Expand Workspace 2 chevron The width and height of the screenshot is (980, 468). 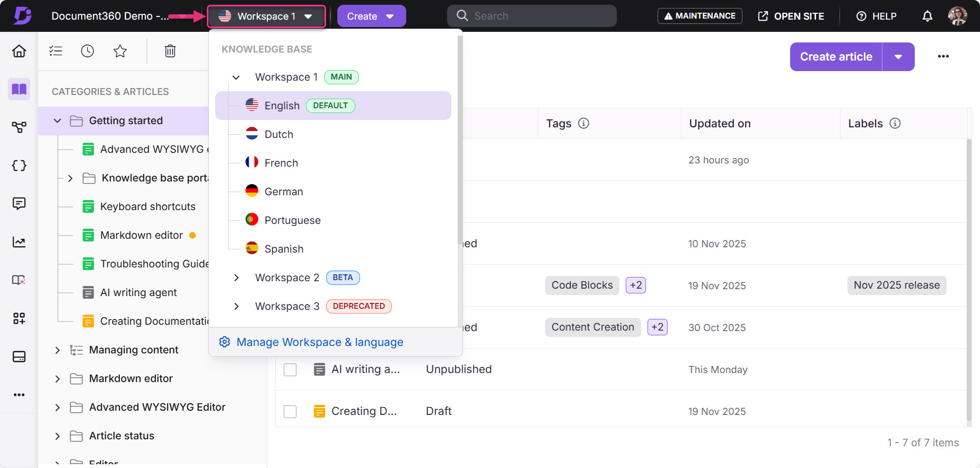pos(237,278)
